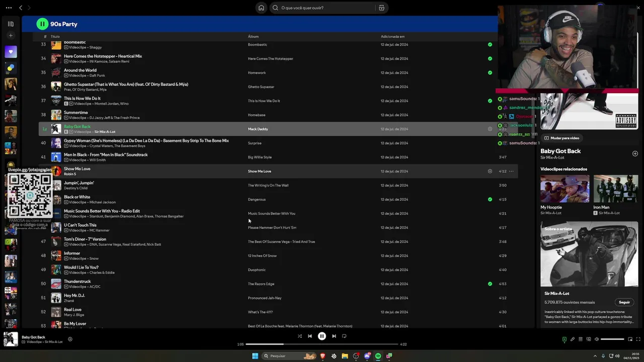Toggle repeat in the player bar
Viewport: 644px width, 362px height.
point(344,336)
